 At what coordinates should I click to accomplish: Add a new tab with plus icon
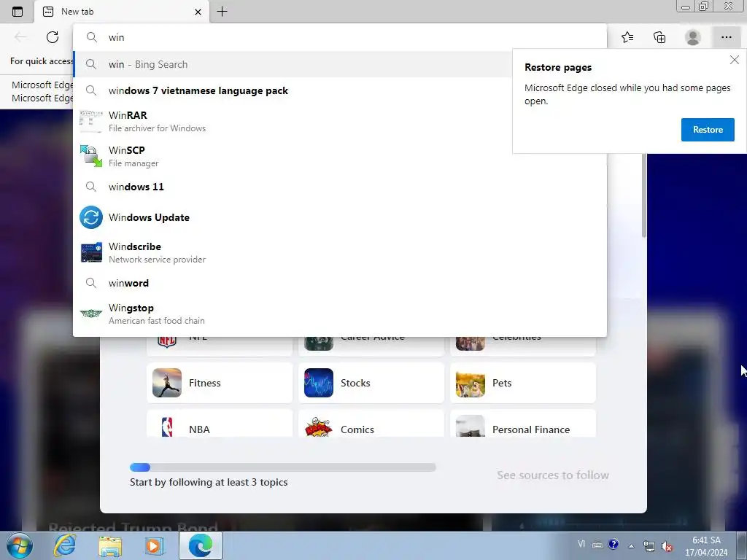click(222, 12)
